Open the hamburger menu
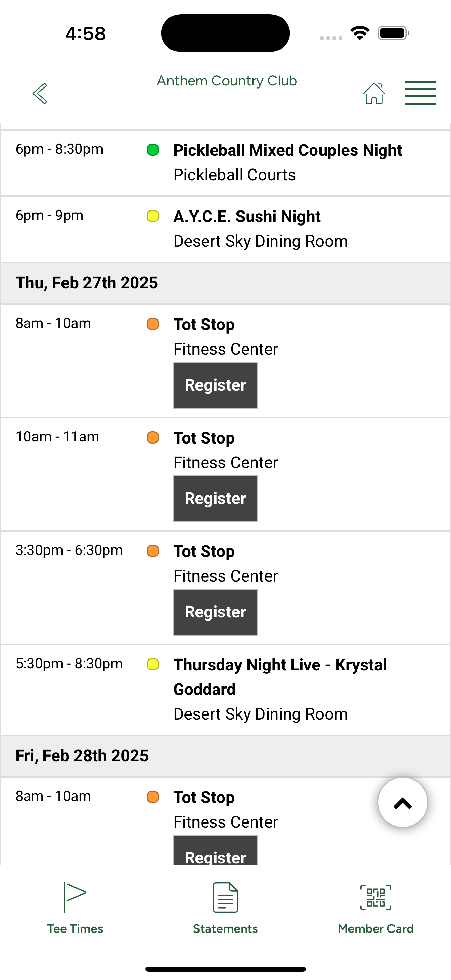451x980 pixels. (420, 93)
